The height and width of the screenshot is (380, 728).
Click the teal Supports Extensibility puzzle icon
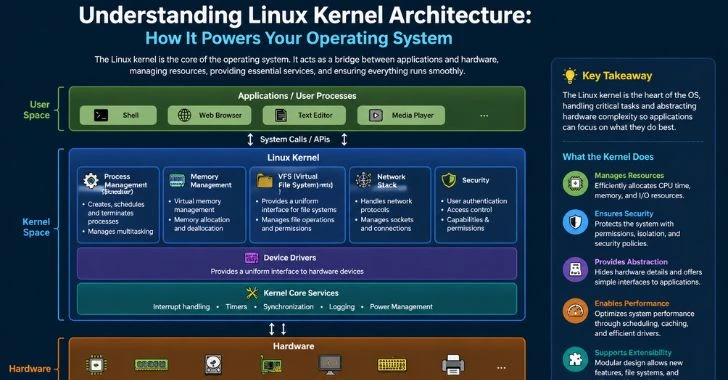(x=575, y=359)
